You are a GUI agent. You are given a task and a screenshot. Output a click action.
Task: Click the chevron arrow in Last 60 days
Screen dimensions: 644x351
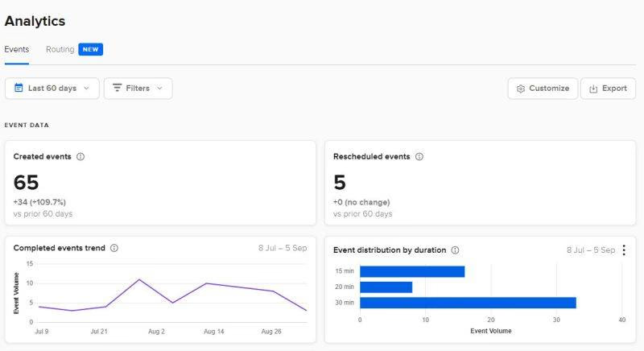[x=86, y=89]
